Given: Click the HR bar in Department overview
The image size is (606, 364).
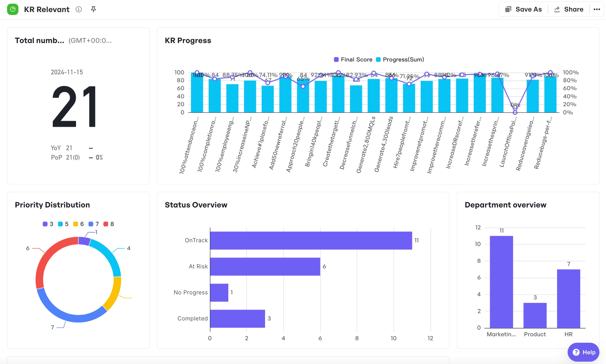Looking at the screenshot, I should (x=568, y=299).
